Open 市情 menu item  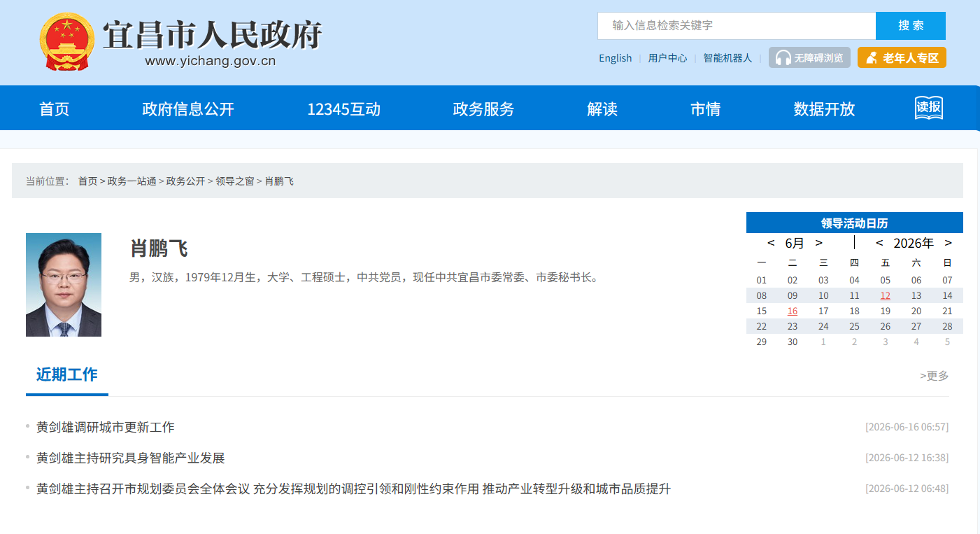(705, 109)
